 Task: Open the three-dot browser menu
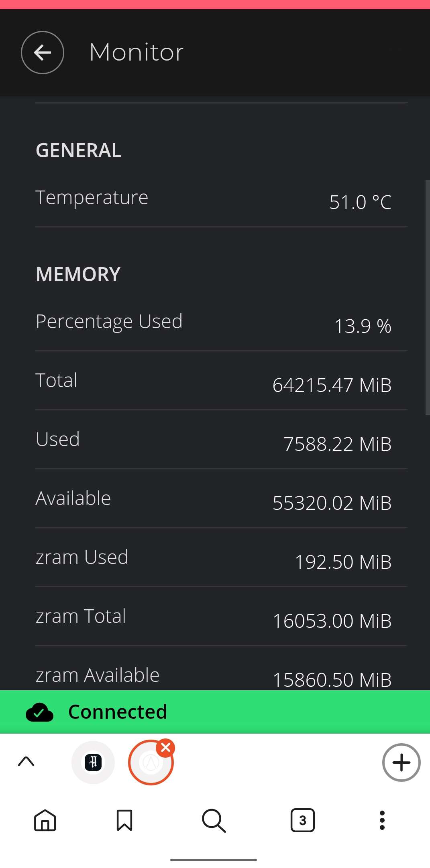382,820
